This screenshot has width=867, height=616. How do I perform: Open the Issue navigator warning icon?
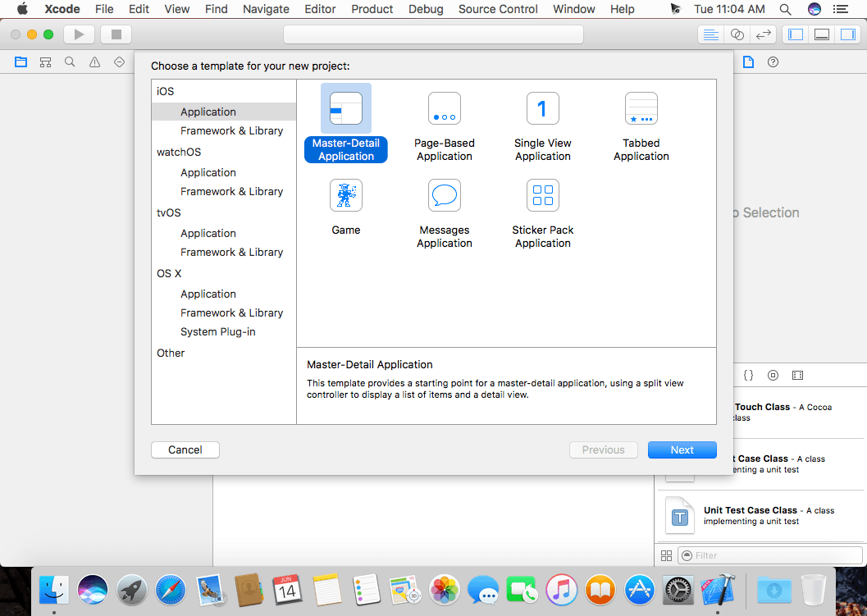click(x=94, y=62)
